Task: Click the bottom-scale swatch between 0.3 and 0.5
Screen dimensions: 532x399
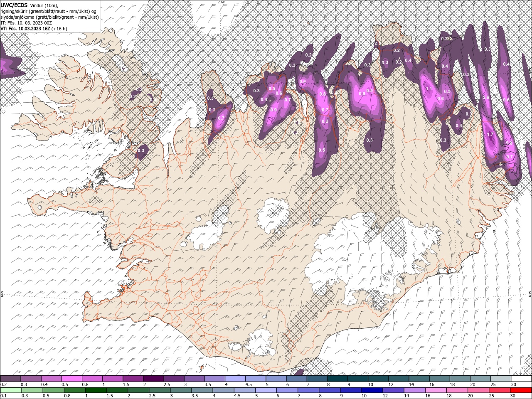Action: tap(32, 390)
